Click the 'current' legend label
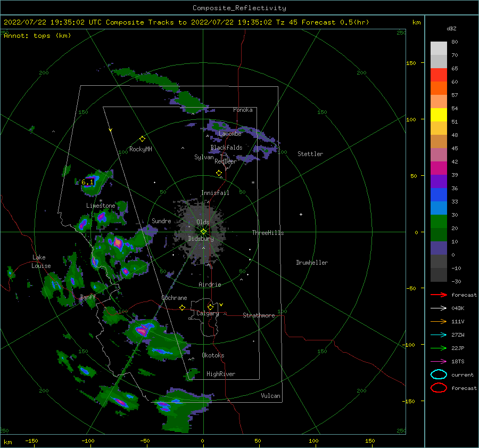Viewport: 479px width, 448px height. [463, 375]
